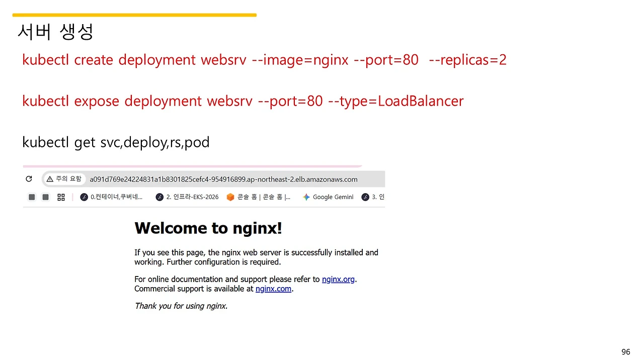Click the 'Thank you for using nginx.' text
644x362 pixels.
[181, 306]
